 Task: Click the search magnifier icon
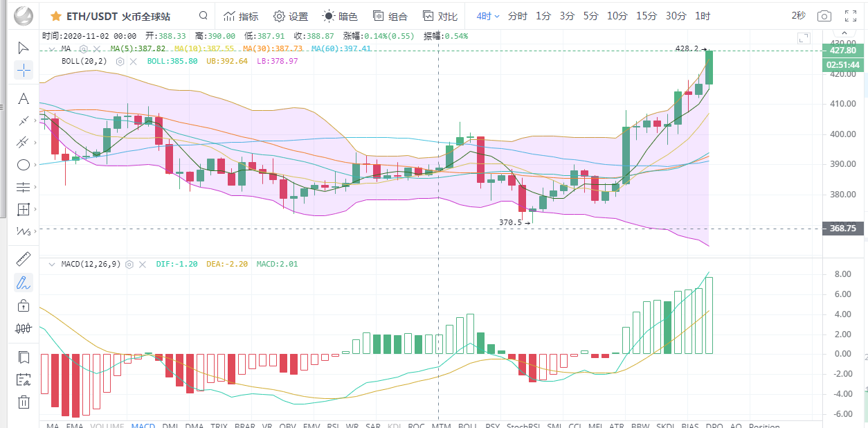pyautogui.click(x=203, y=16)
